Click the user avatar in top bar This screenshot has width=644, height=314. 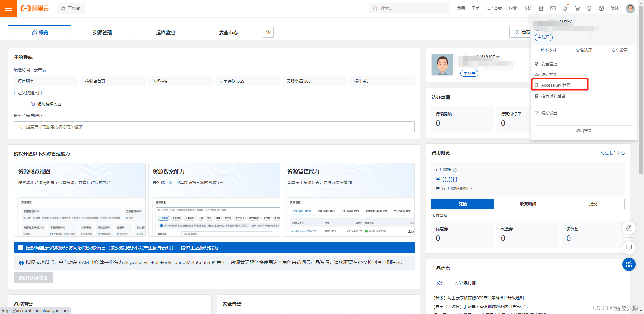pyautogui.click(x=630, y=8)
